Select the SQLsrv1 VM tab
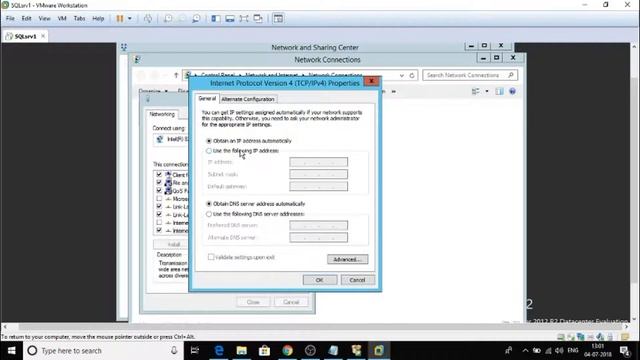Screen dimensions: 640x360 (x=25, y=36)
